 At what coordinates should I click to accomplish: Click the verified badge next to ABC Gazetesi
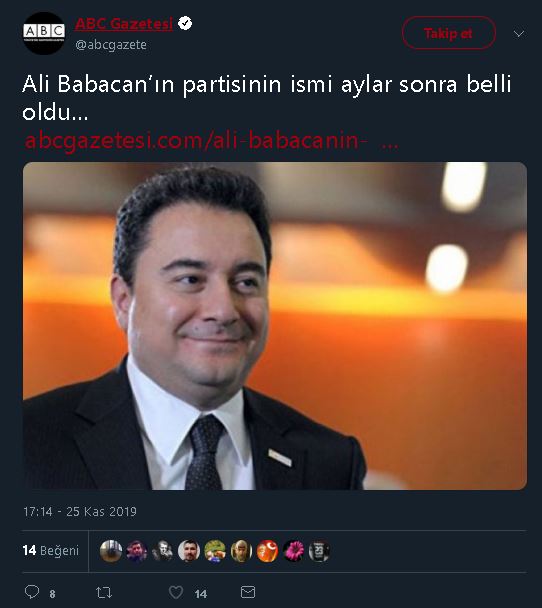185,24
